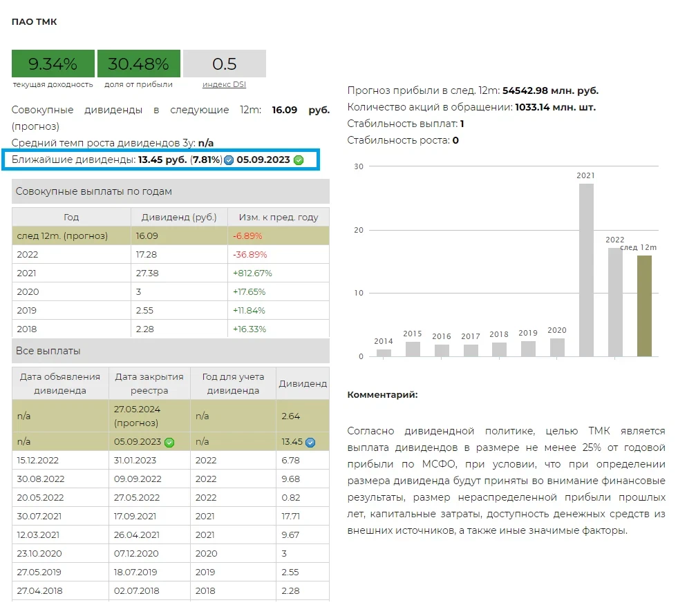The width and height of the screenshot is (678, 616).
Task: Click the +812.67% change value for 2021
Action: (252, 273)
